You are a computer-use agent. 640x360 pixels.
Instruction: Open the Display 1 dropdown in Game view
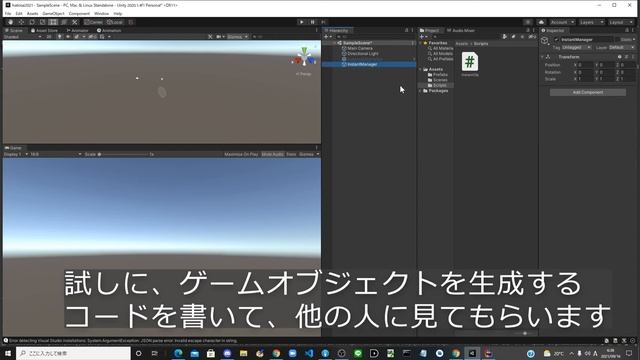[16, 154]
